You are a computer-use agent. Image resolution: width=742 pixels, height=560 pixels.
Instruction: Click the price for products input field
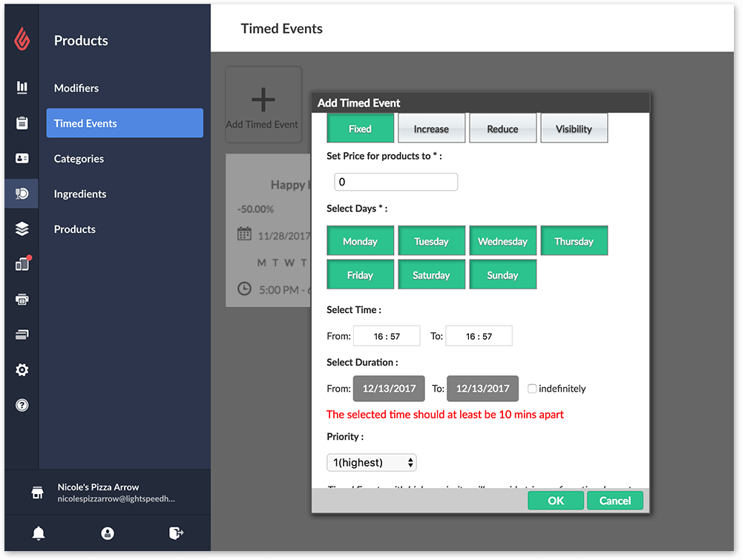tap(395, 182)
